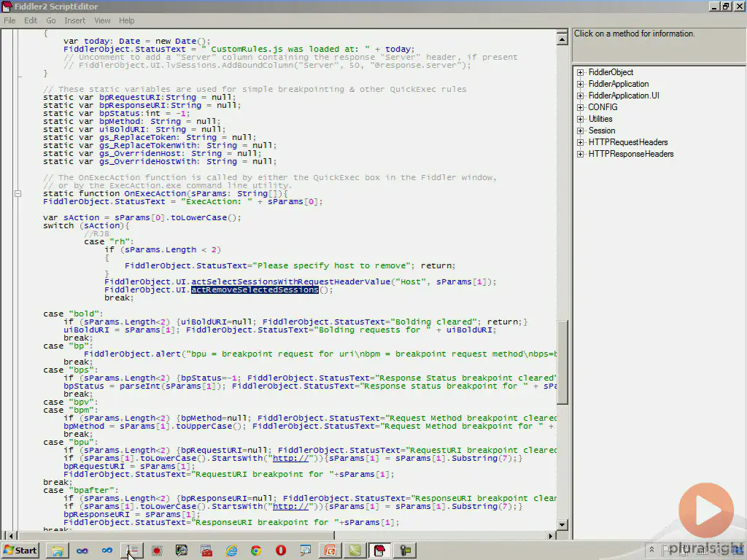Click the http:// link in the bpafter case
This screenshot has width=747, height=560.
tap(290, 506)
